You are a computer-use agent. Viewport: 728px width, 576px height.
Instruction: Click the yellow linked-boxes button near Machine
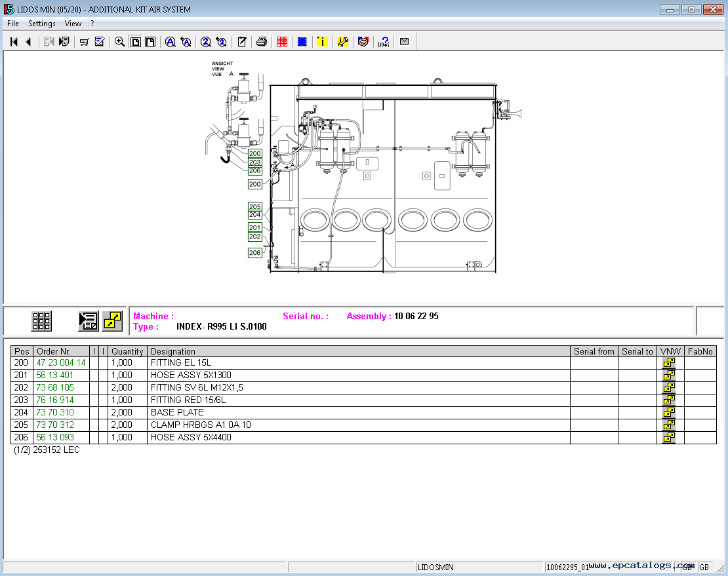pyautogui.click(x=112, y=321)
